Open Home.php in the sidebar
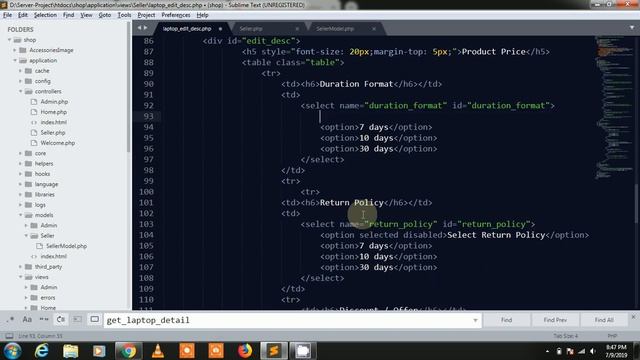Viewport: 640px width, 360px height. tap(53, 112)
